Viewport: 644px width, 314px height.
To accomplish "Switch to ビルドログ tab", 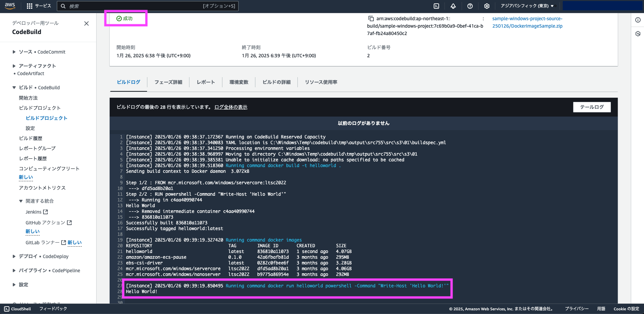I will pos(129,82).
